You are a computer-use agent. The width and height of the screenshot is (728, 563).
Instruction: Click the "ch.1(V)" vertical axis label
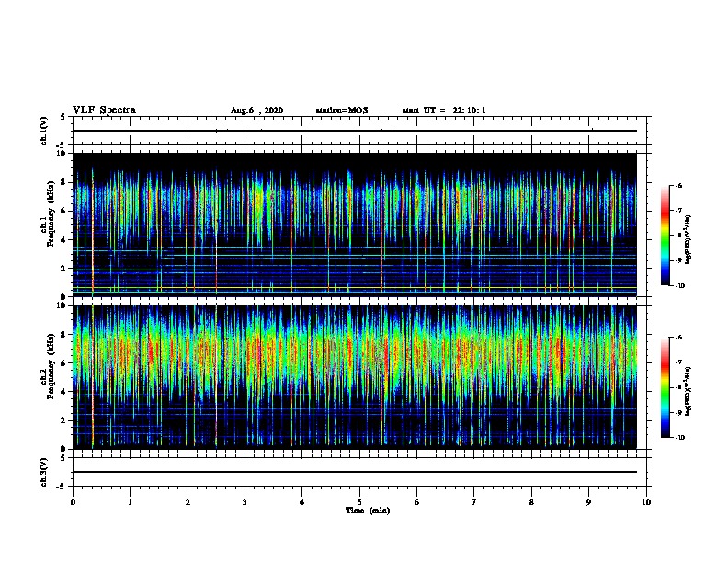click(x=43, y=131)
